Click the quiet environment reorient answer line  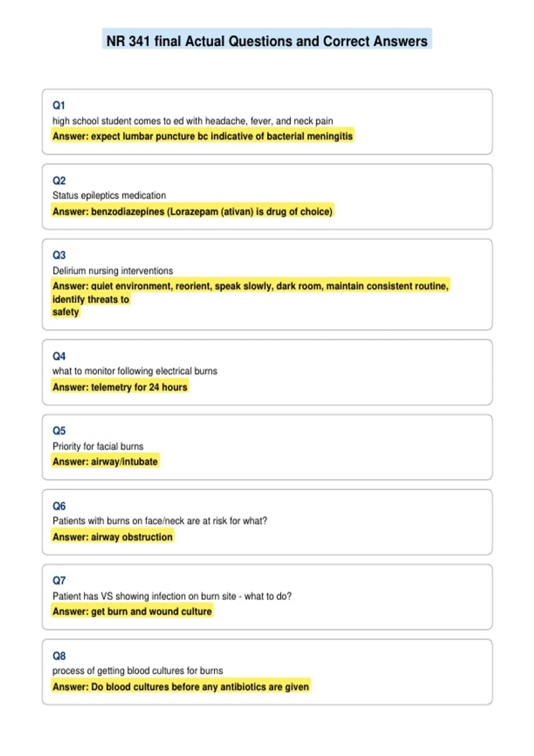coord(251,286)
